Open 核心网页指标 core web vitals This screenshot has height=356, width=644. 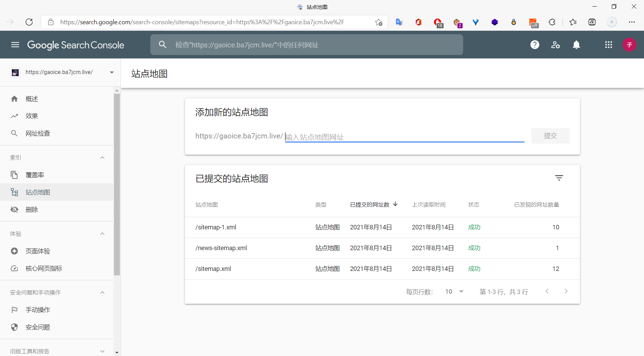tap(57, 268)
